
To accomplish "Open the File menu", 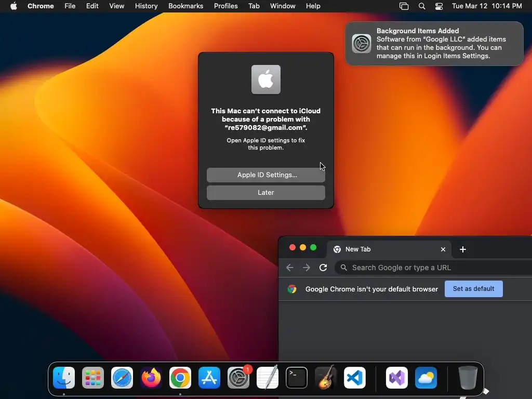I will pos(70,6).
